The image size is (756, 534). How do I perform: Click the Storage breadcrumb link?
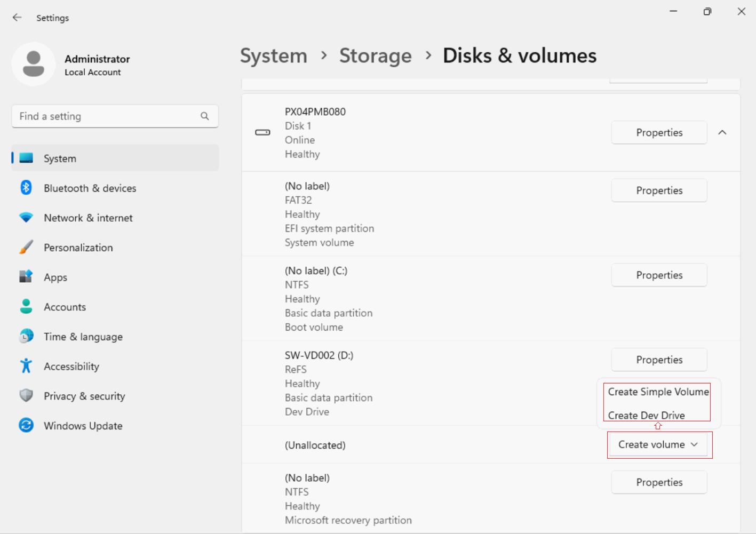click(375, 55)
